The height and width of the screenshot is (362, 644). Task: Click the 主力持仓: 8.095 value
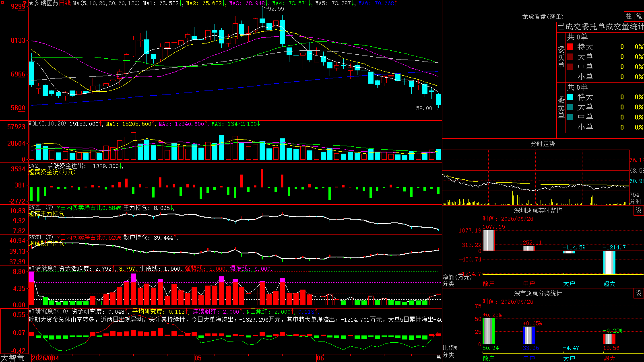pos(148,208)
